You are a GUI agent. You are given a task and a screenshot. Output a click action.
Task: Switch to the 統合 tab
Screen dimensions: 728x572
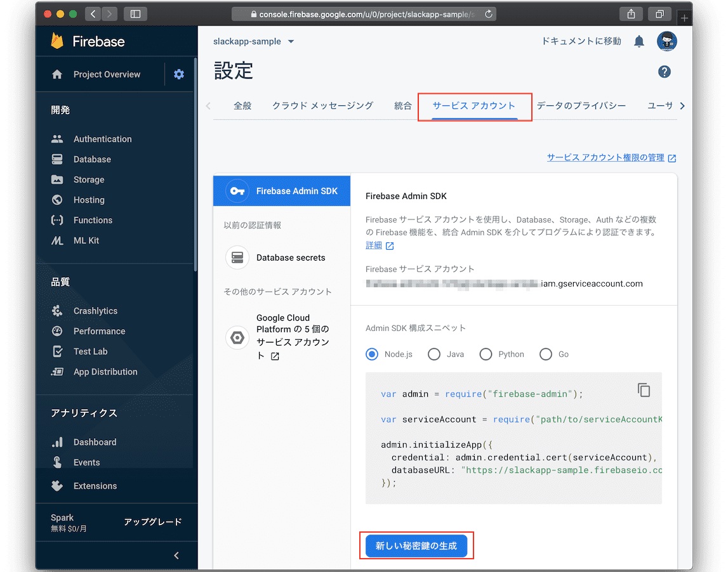pos(403,106)
